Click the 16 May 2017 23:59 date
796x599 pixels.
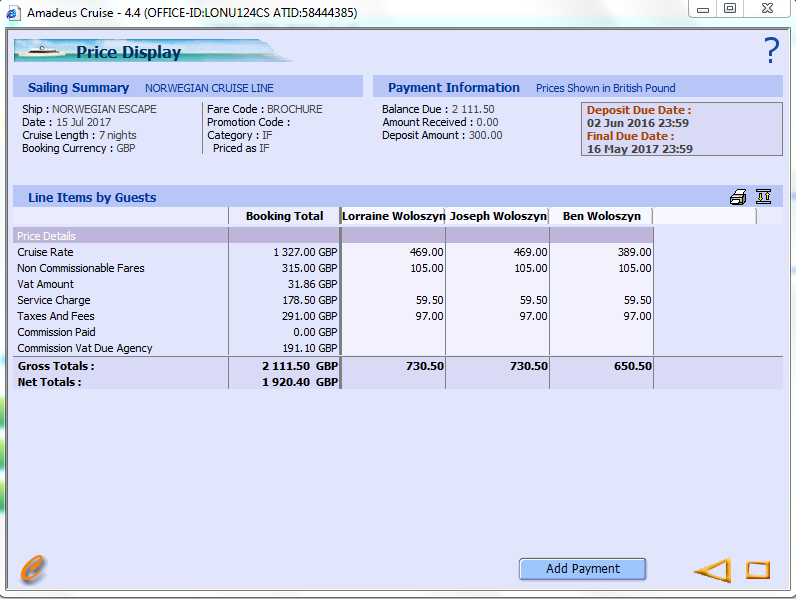pyautogui.click(x=640, y=149)
